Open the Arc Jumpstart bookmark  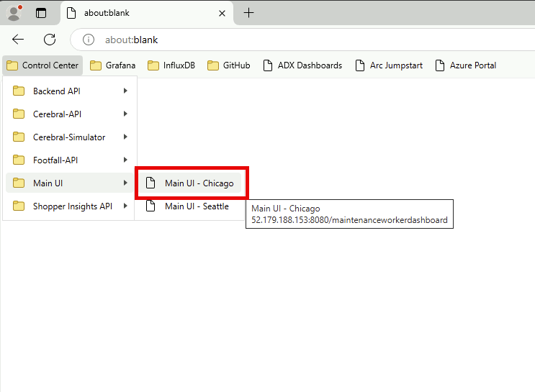tap(390, 65)
